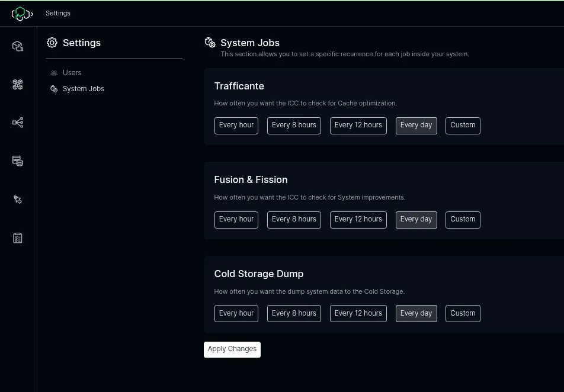Image resolution: width=564 pixels, height=392 pixels.
Task: Select Every day for Fusion & Fission
Action: (x=416, y=220)
